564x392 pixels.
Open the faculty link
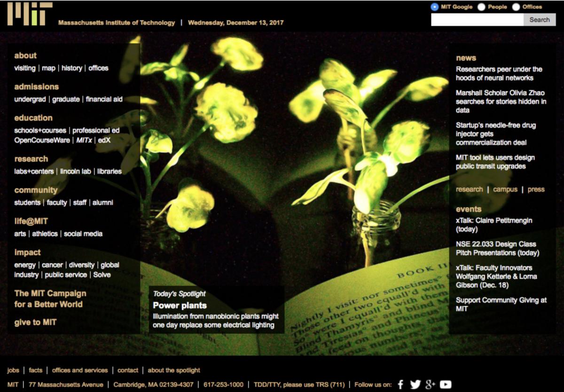pyautogui.click(x=57, y=203)
